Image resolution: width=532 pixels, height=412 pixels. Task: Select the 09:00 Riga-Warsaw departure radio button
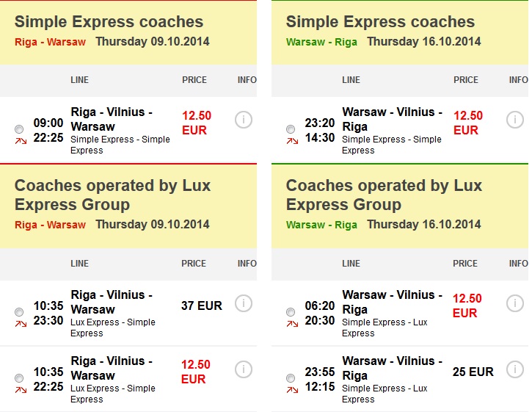(x=19, y=129)
